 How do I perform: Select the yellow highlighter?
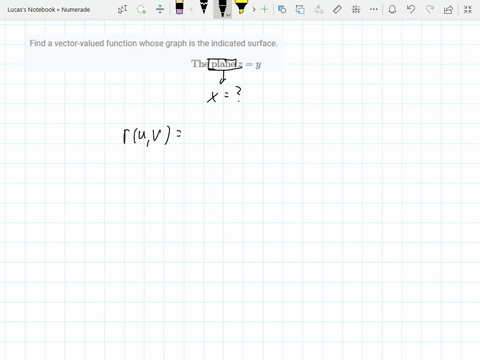pyautogui.click(x=241, y=7)
